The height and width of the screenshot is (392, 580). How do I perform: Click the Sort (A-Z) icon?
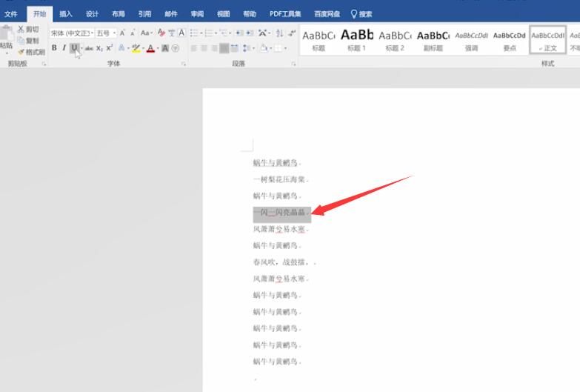pyautogui.click(x=280, y=33)
